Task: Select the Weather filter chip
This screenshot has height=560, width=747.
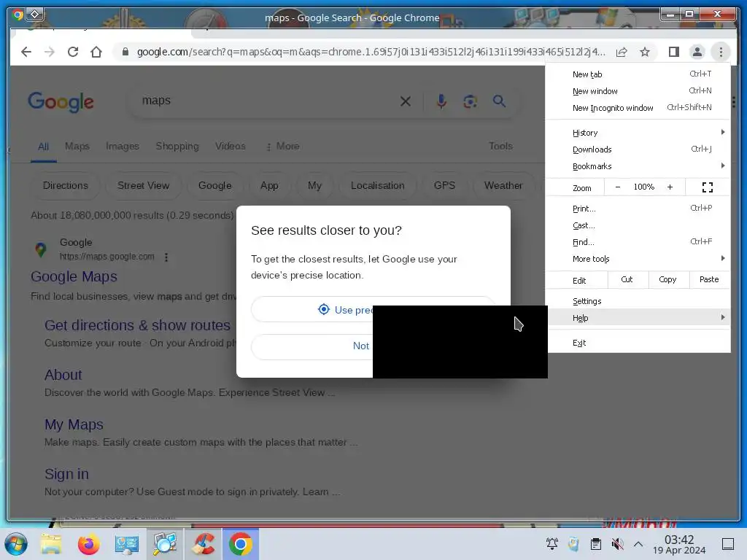Action: coord(503,186)
